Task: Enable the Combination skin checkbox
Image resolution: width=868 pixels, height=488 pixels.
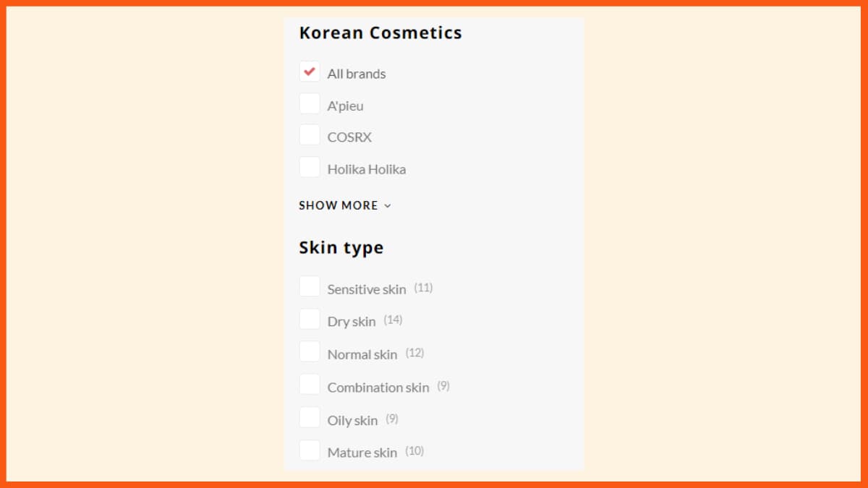Action: pyautogui.click(x=310, y=385)
